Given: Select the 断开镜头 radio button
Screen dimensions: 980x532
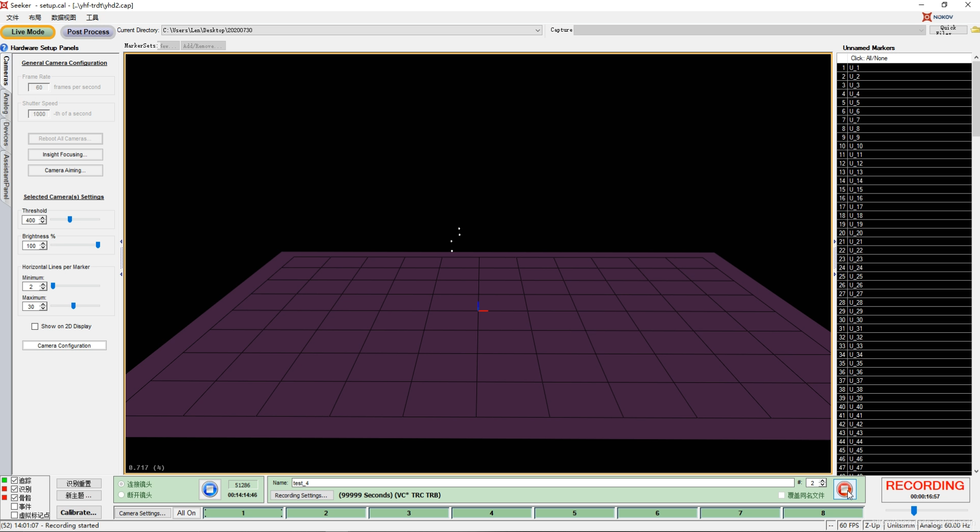Looking at the screenshot, I should pos(121,495).
